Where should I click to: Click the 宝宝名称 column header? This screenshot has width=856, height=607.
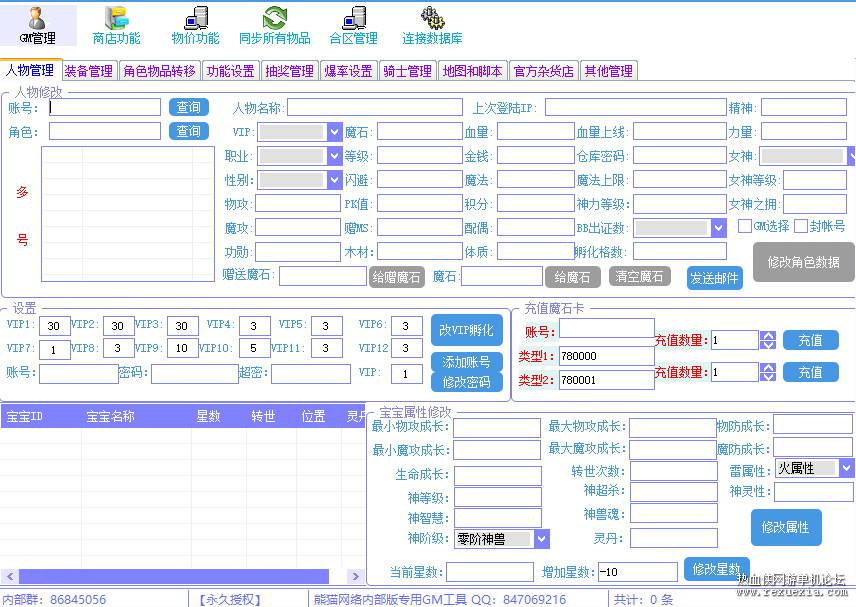click(x=110, y=416)
